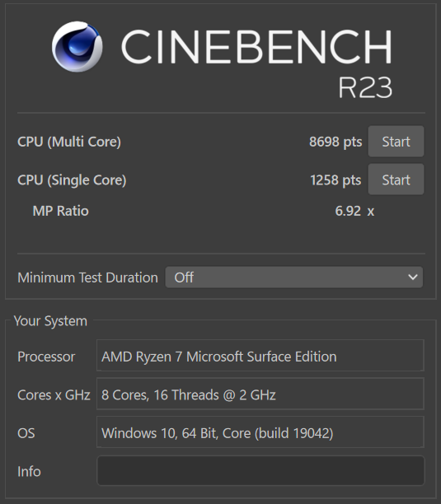441x504 pixels.
Task: Start the CPU Single Core benchmark
Action: click(396, 180)
